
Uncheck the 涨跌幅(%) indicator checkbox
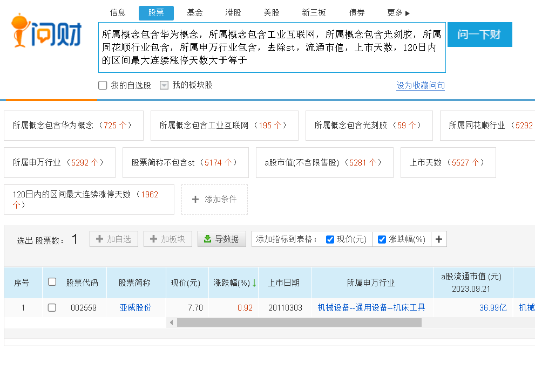382,239
